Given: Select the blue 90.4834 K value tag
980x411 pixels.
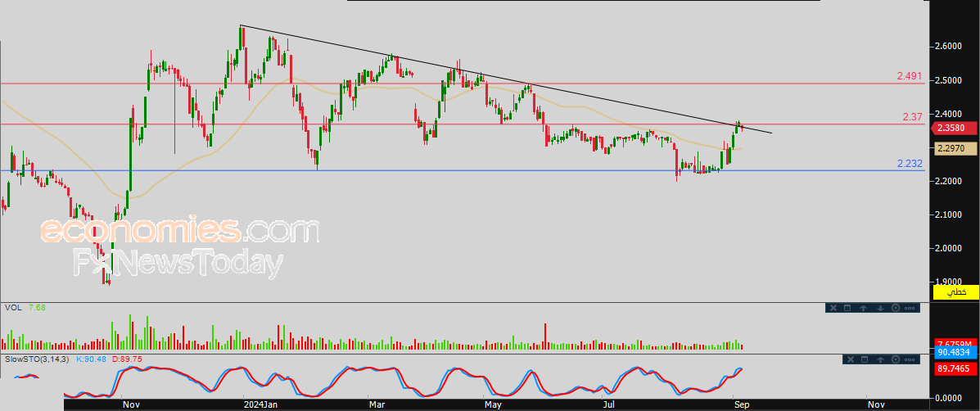Looking at the screenshot, I should click(x=954, y=352).
